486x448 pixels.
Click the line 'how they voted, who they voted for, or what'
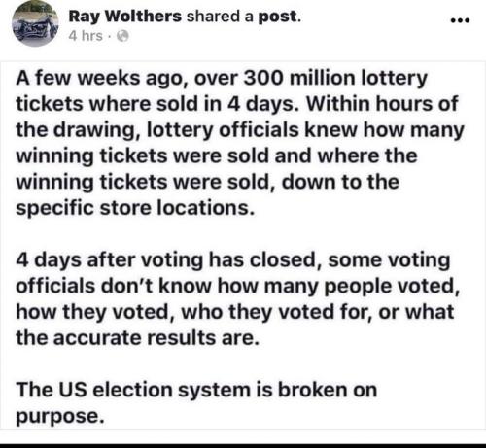(x=235, y=312)
